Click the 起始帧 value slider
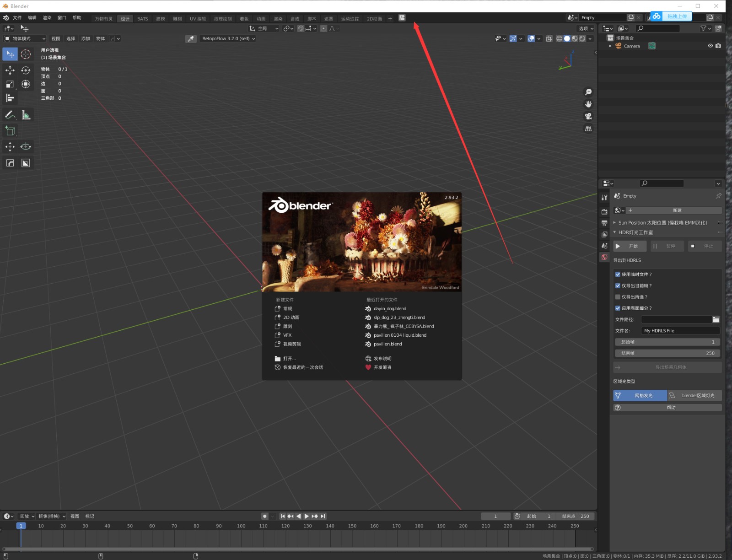 pyautogui.click(x=667, y=342)
